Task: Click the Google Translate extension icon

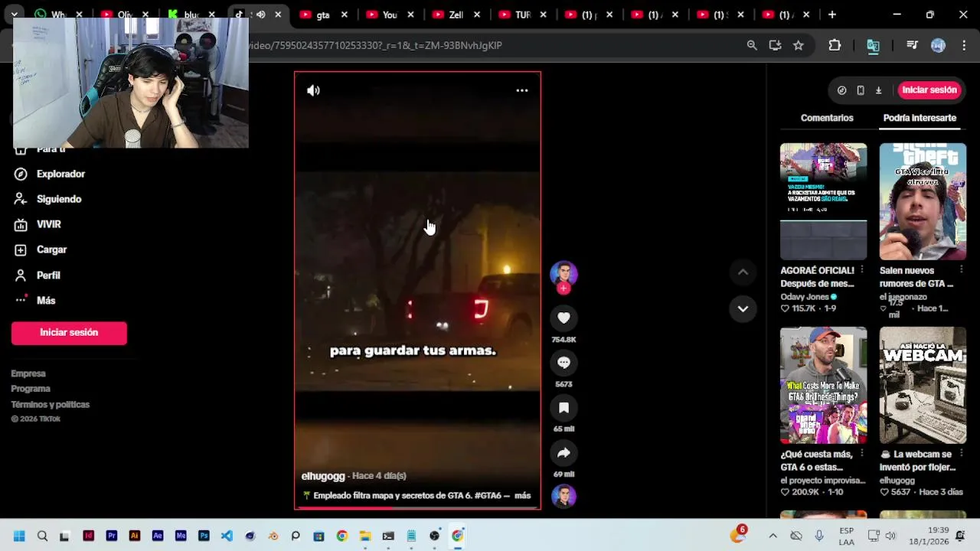Action: [x=873, y=45]
